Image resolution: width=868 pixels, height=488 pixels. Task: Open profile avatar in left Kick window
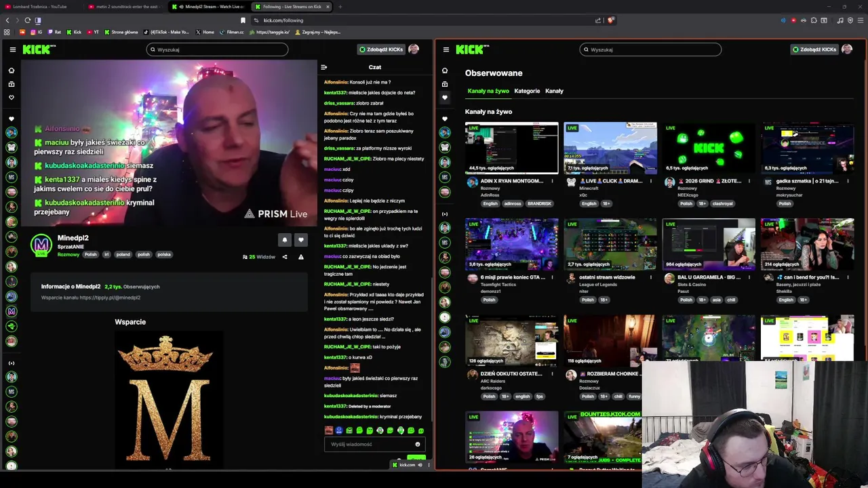tap(414, 49)
